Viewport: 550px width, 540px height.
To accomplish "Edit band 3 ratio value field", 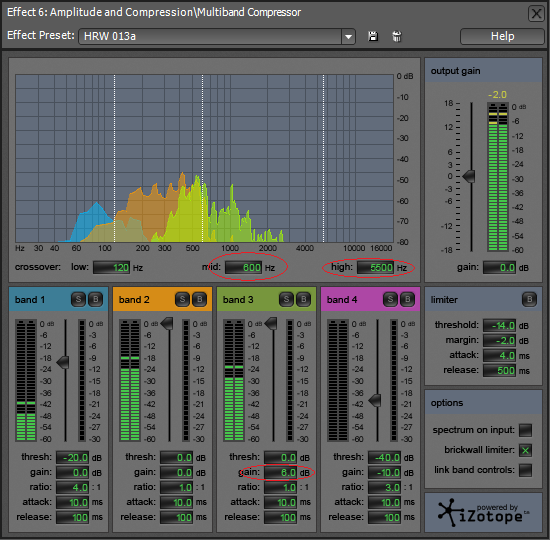I will tap(281, 487).
